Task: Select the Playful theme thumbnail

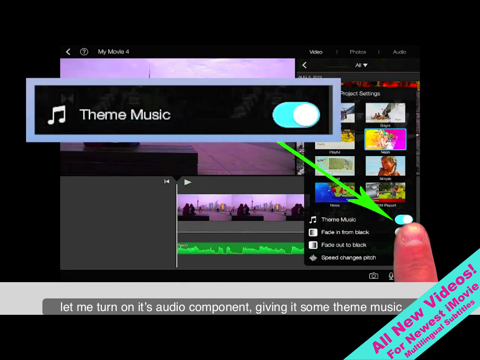Action: [335, 140]
